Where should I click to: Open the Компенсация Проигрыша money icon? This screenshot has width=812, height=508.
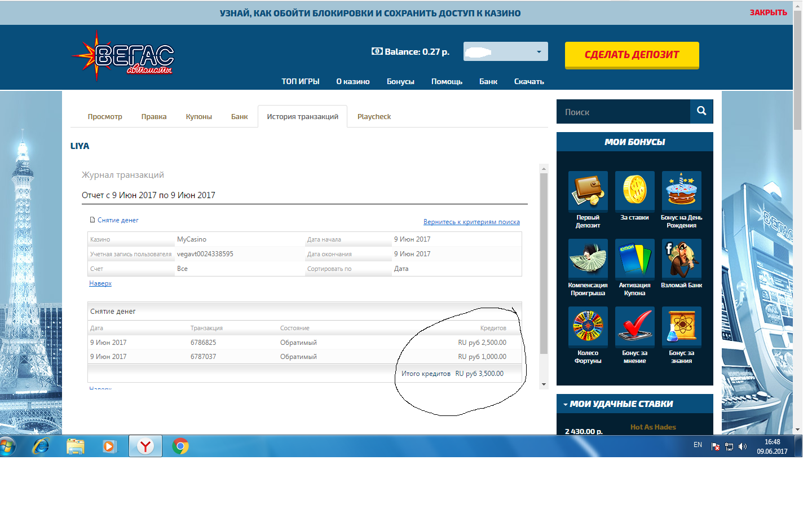tap(588, 259)
